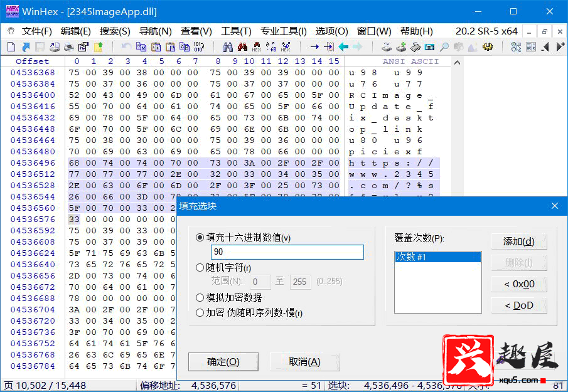The image size is (568, 392).
Task: Click the RAM chip toolbar icon
Action: tap(415, 46)
